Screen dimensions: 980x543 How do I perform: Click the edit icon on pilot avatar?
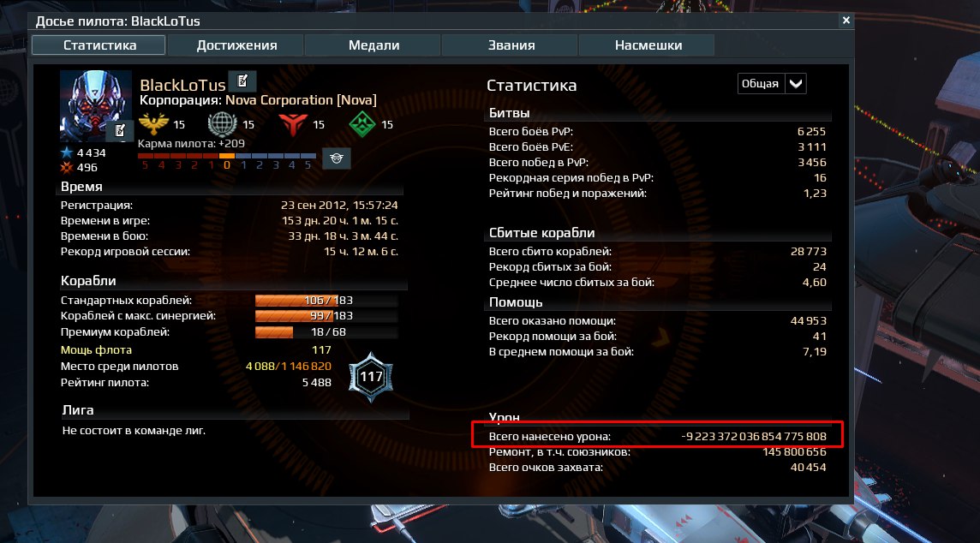[120, 130]
